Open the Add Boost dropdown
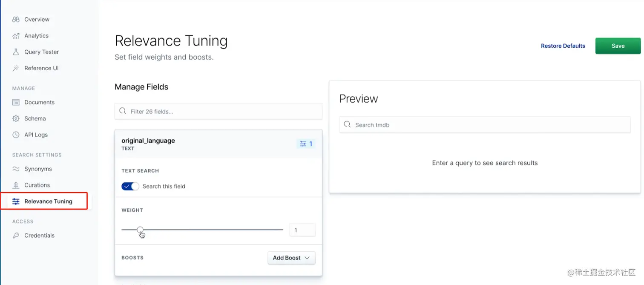Image resolution: width=644 pixels, height=285 pixels. pos(292,258)
